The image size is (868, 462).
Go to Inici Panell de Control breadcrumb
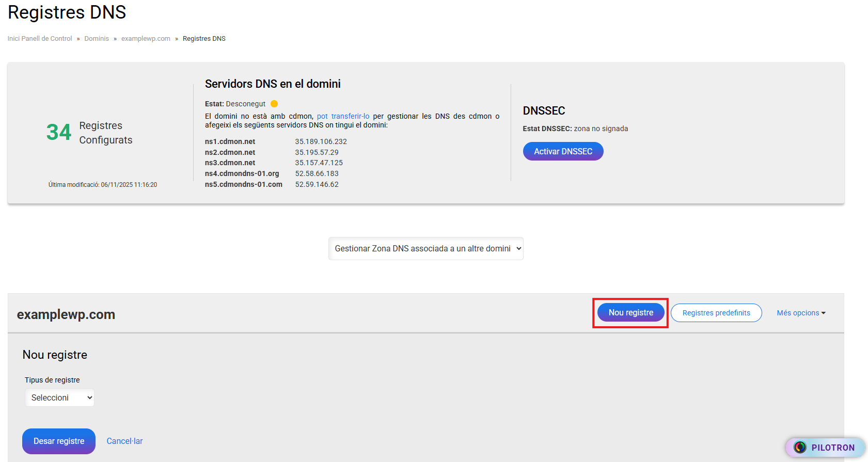40,39
